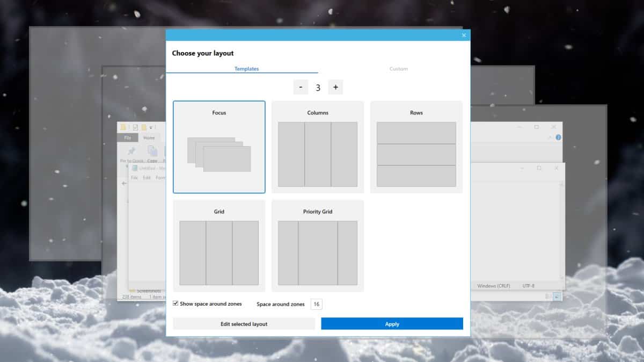
Task: Decrease zone count with minus button
Action: (301, 86)
